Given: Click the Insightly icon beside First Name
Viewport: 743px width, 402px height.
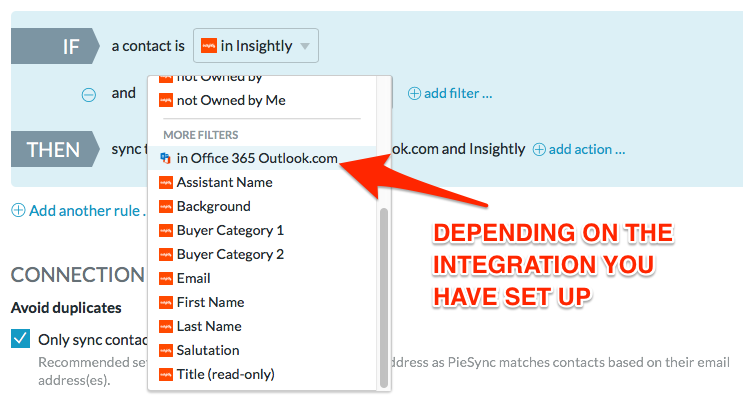Looking at the screenshot, I should 165,302.
